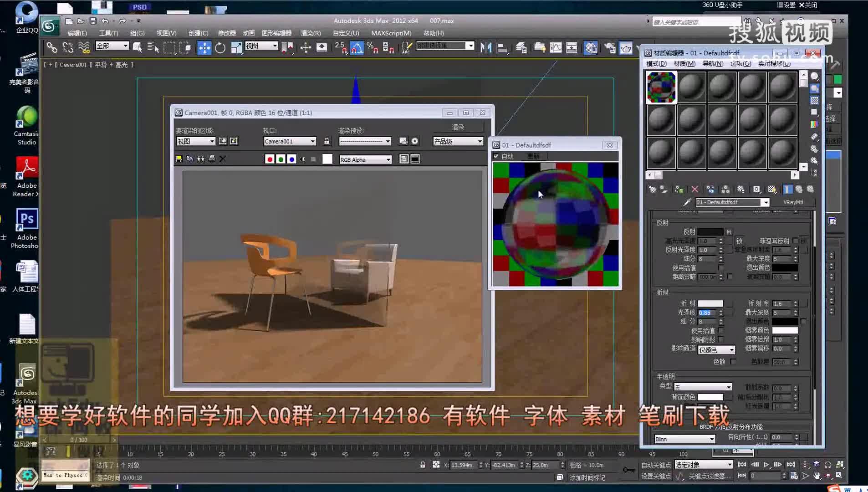Toggle the Percent Snap tool
This screenshot has height=492, width=868.
pos(372,48)
